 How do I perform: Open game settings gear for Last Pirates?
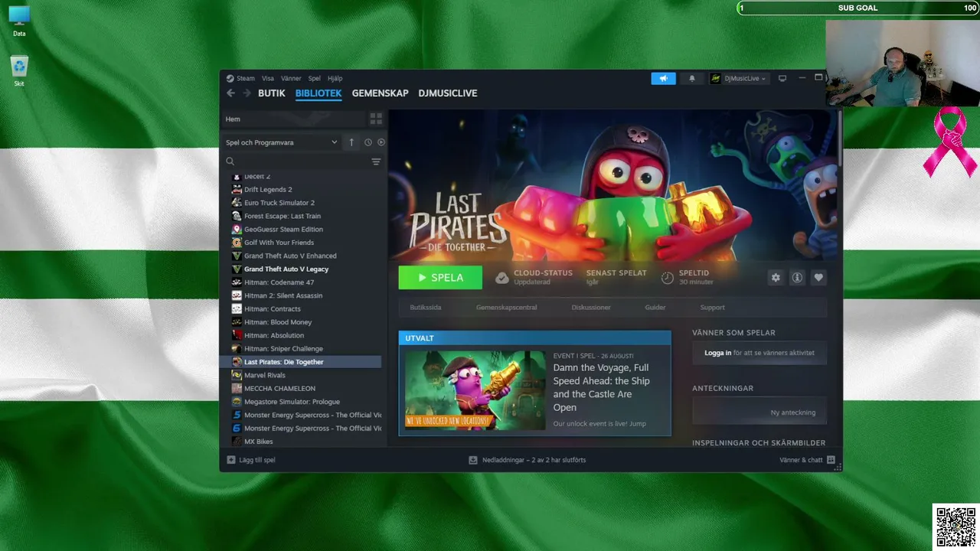pos(776,278)
